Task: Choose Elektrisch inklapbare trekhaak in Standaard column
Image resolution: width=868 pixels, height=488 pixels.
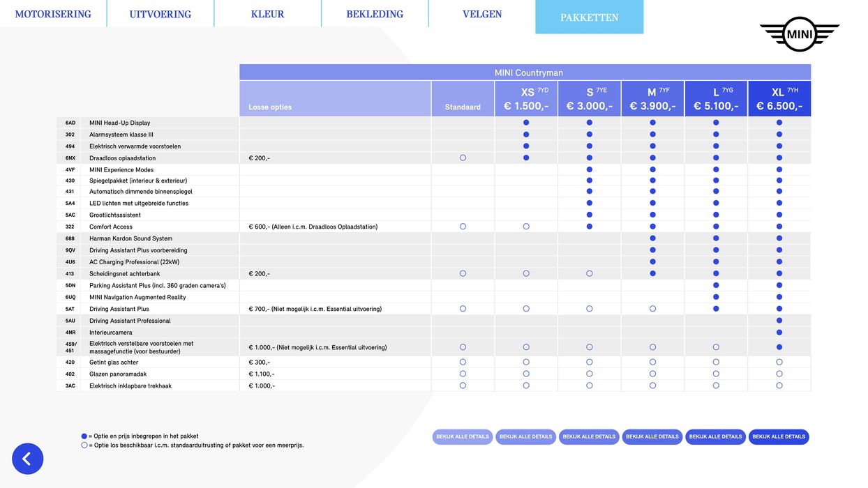Action: (463, 386)
